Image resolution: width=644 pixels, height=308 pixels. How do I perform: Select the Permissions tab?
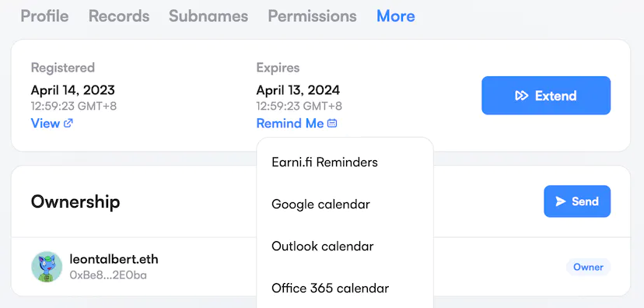(x=312, y=16)
